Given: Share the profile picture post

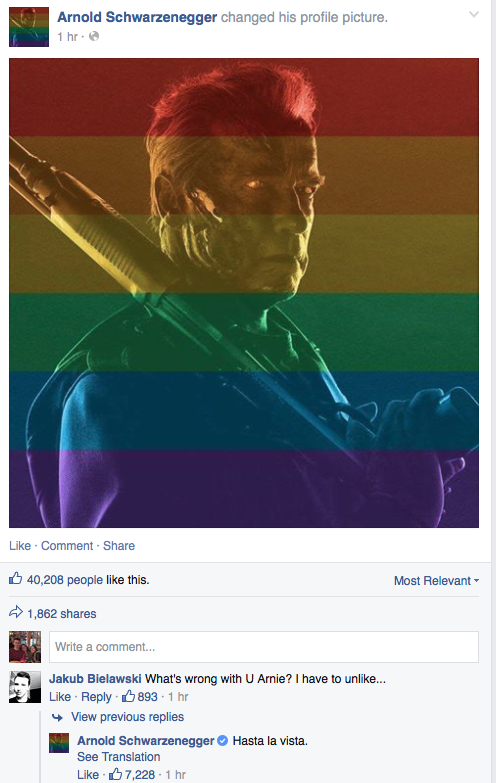Looking at the screenshot, I should [x=119, y=545].
